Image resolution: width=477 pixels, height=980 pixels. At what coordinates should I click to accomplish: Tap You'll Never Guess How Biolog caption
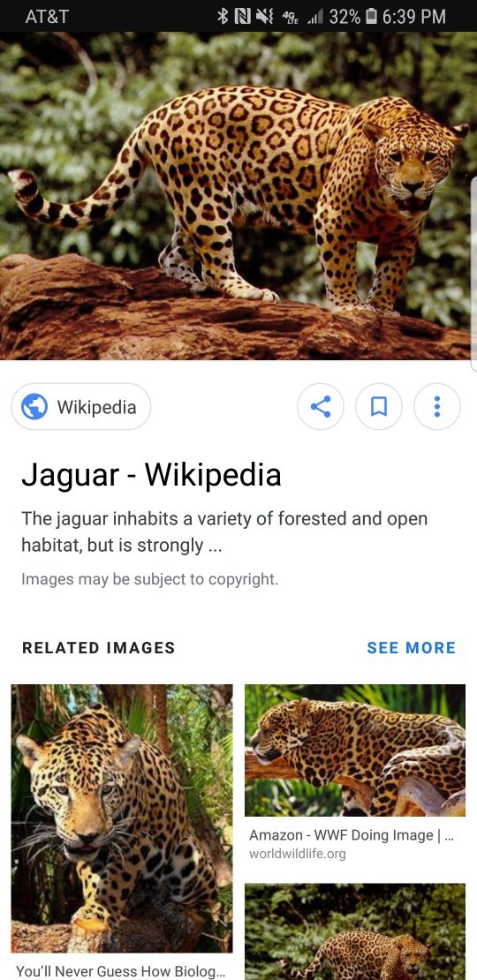120,971
